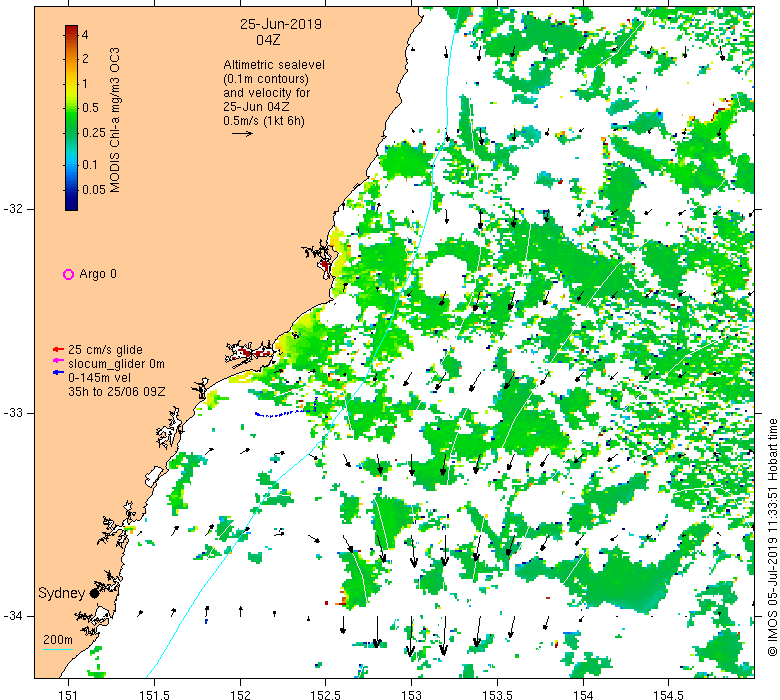
Task: Click the blue 0-145m vel arrow
Action: coord(58,372)
